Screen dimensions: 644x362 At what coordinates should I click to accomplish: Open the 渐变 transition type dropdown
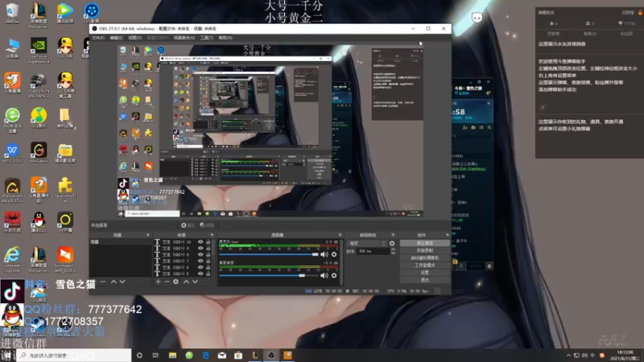pyautogui.click(x=367, y=244)
